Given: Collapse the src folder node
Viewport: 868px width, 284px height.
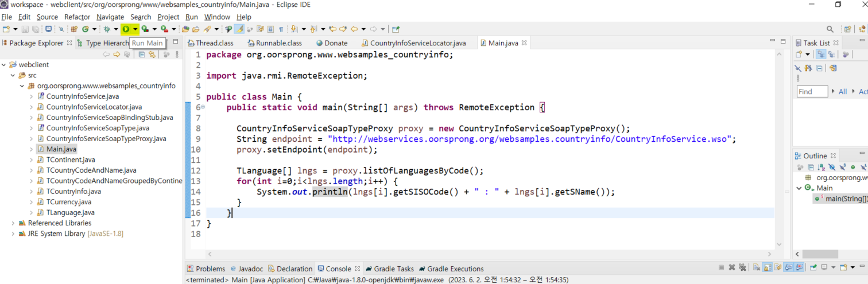Looking at the screenshot, I should 13,75.
